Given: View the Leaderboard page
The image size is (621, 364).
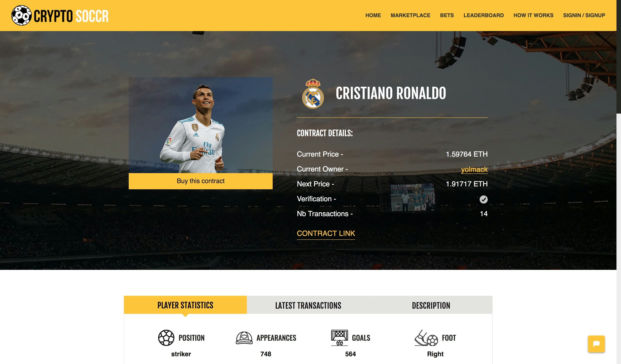Looking at the screenshot, I should click(x=483, y=15).
